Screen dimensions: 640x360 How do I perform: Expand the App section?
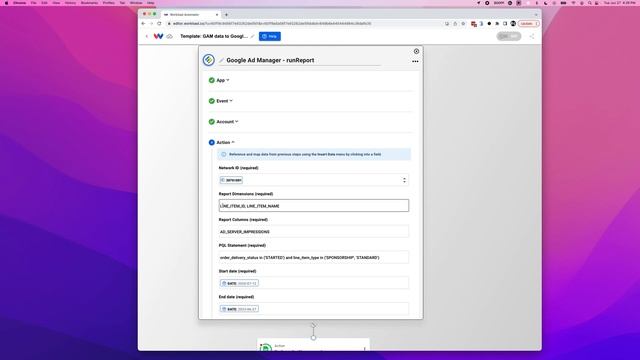[x=222, y=80]
